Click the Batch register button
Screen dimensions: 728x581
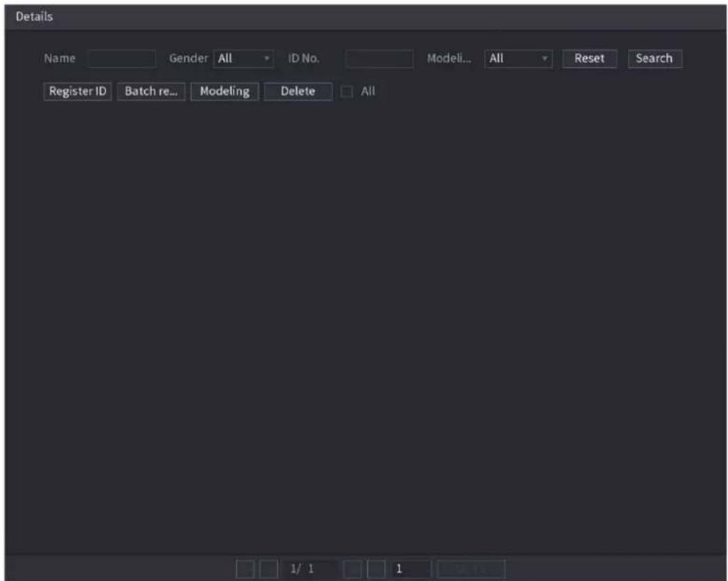[151, 91]
